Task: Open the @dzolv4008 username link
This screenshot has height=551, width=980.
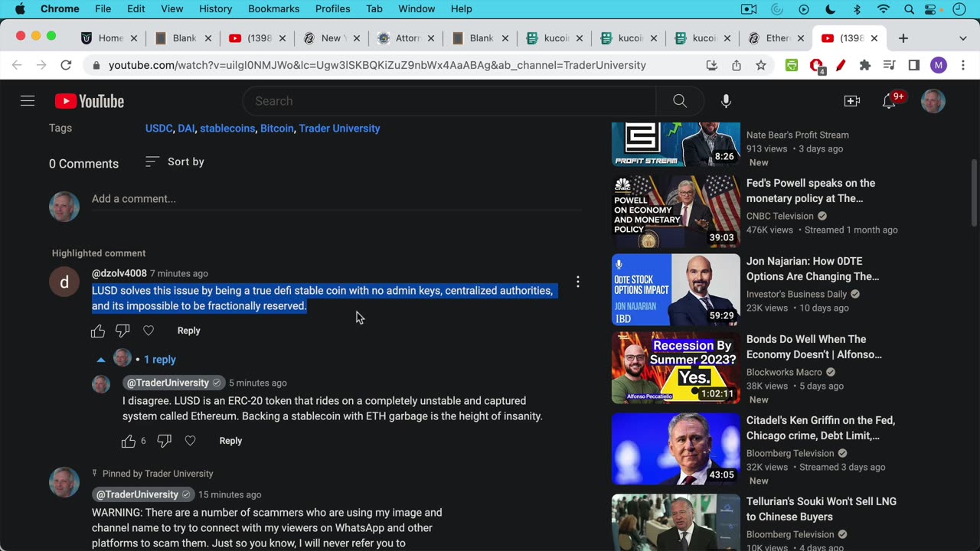Action: 119,273
